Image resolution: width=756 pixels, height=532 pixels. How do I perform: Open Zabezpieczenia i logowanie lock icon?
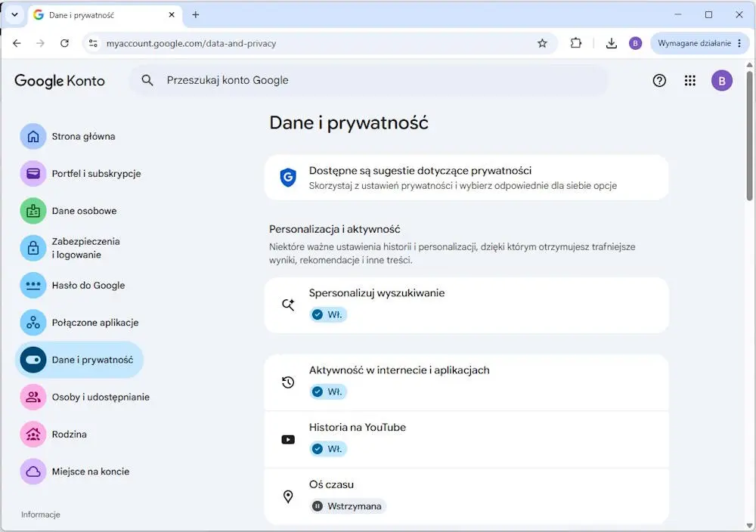tap(33, 248)
